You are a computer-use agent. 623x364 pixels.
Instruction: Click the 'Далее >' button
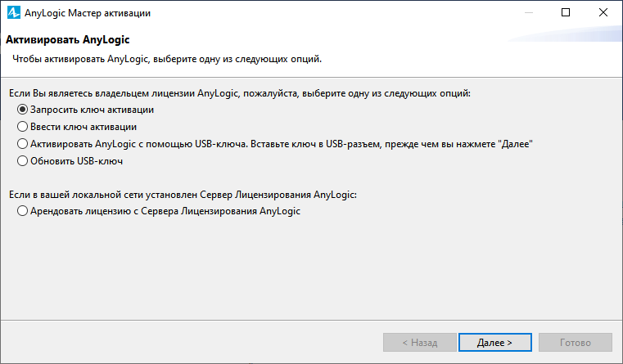(495, 342)
